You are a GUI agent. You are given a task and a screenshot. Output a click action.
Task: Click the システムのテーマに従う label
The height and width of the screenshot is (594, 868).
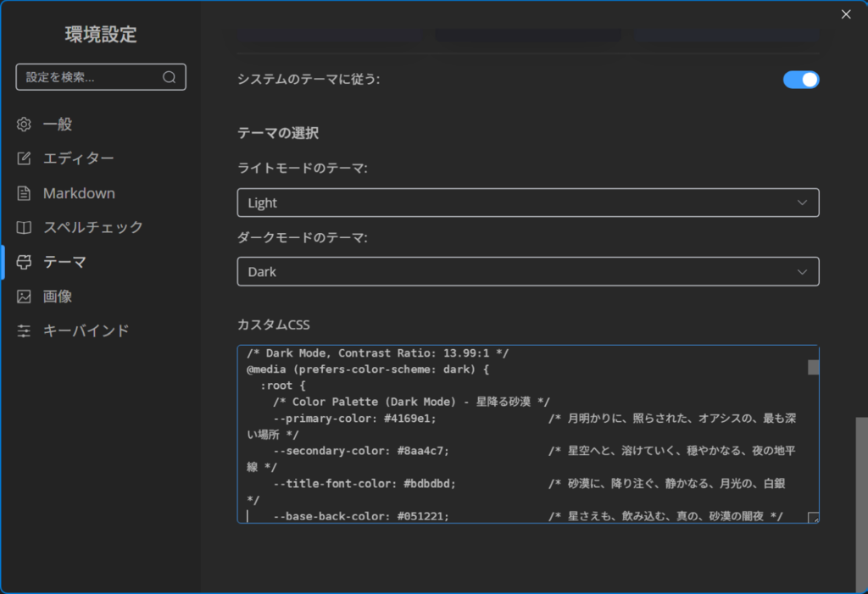point(309,79)
